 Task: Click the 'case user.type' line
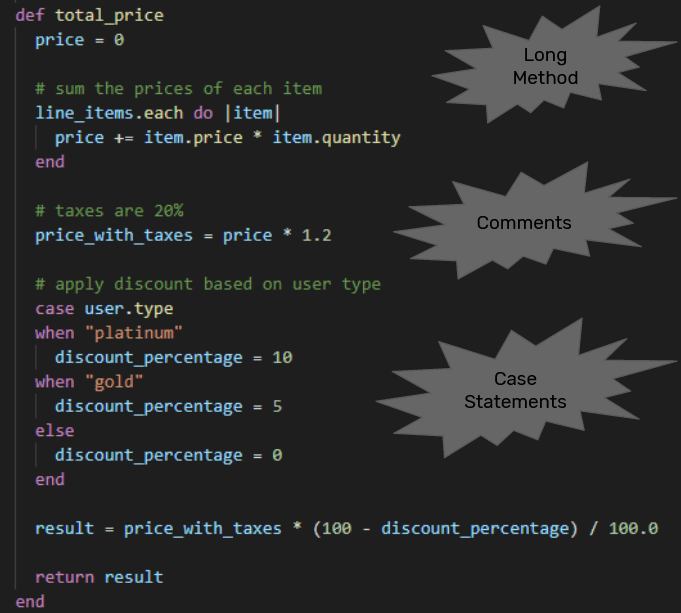pyautogui.click(x=104, y=309)
